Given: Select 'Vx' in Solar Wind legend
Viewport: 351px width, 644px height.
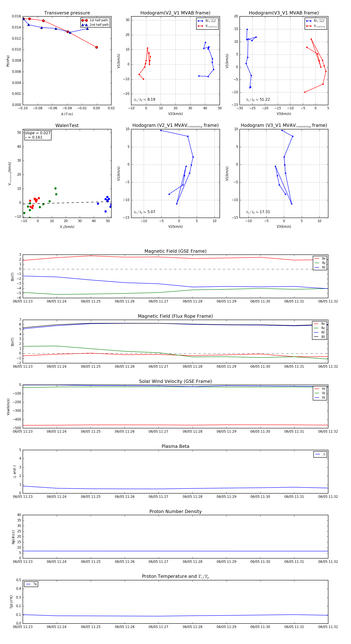Looking at the screenshot, I should click(320, 389).
